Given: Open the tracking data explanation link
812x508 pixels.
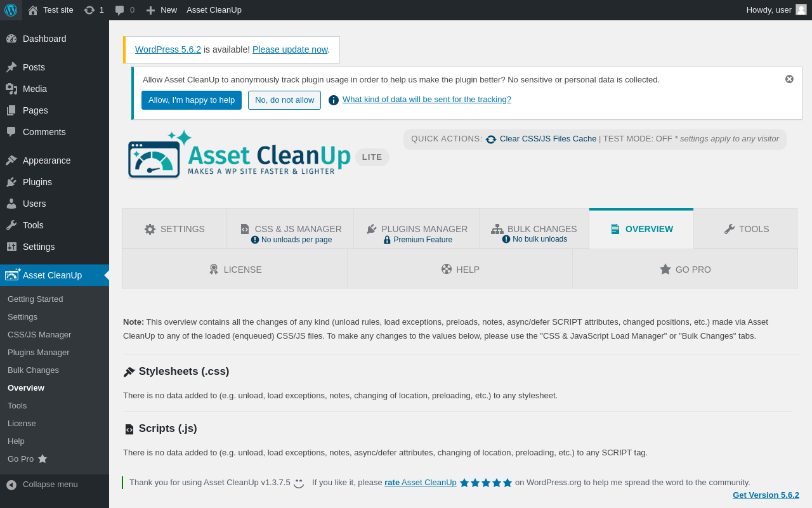Looking at the screenshot, I should click(427, 100).
